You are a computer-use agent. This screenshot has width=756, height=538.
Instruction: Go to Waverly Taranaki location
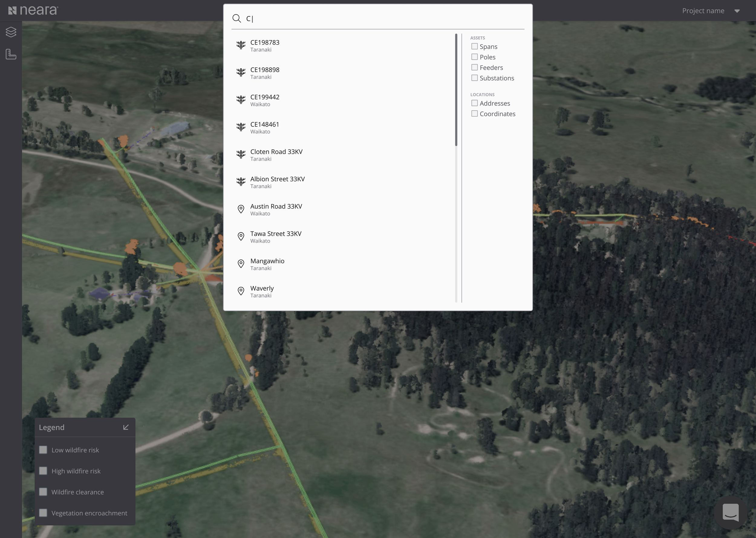coord(262,291)
